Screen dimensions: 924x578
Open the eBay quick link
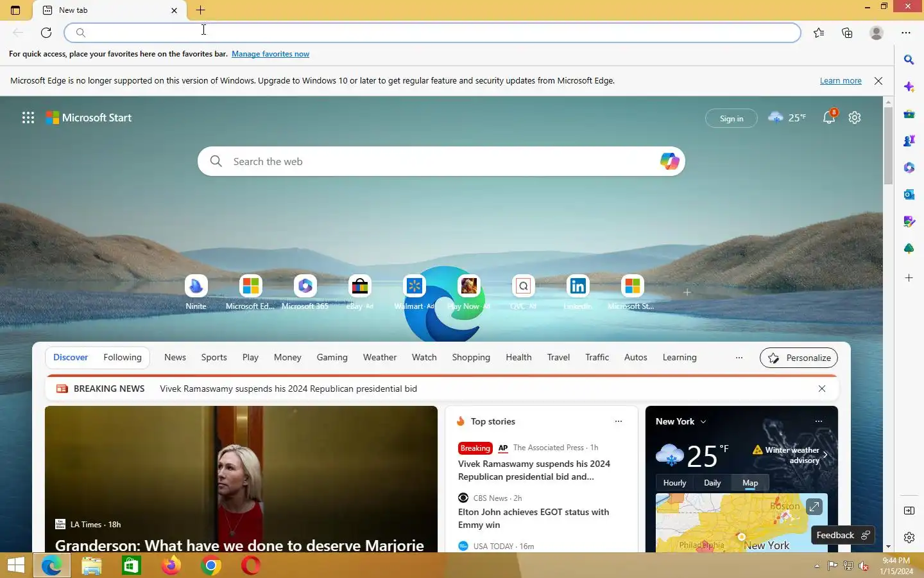[x=360, y=293]
